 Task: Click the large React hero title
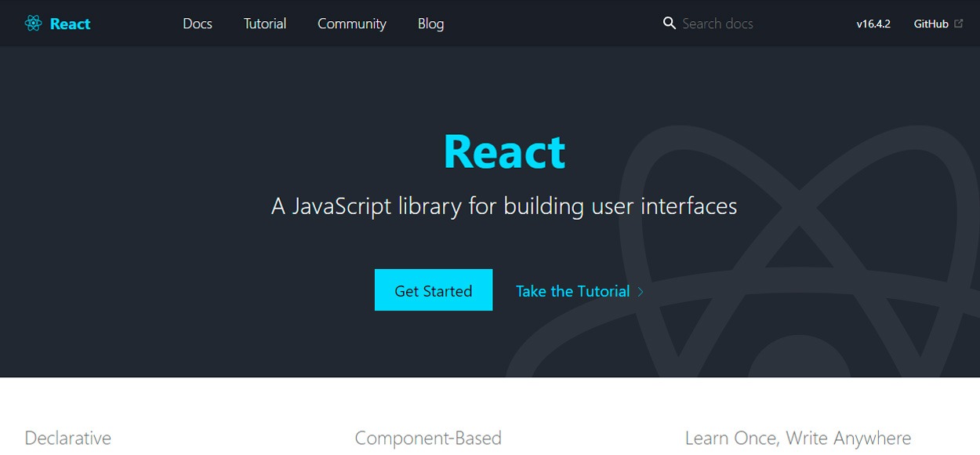(504, 151)
